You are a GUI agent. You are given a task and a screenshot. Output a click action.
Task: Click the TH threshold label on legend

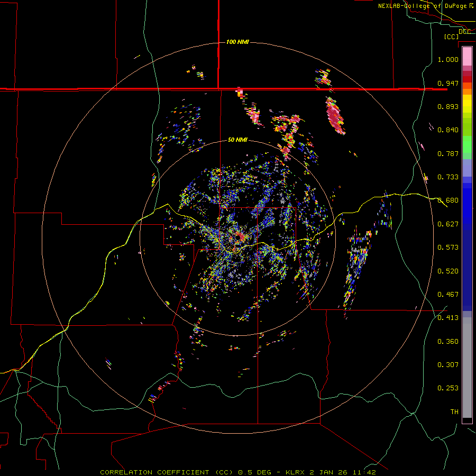click(x=454, y=412)
